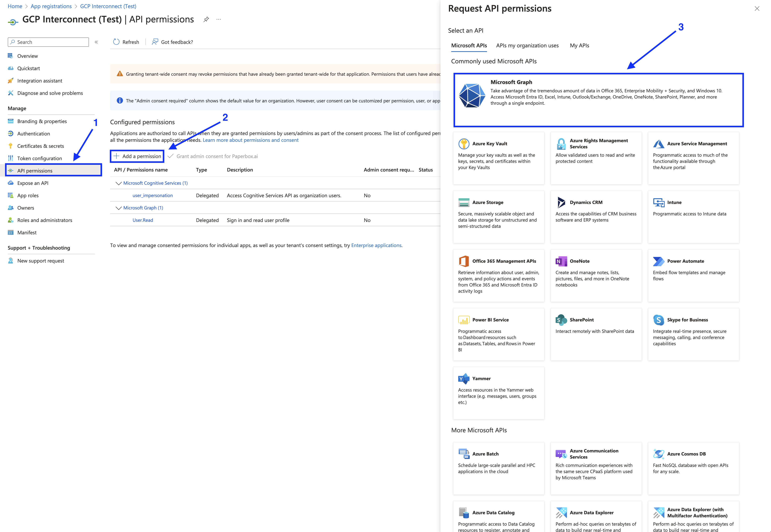Collapse the Microsoft Graph permission group
This screenshot has height=532, width=771.
[x=119, y=208]
